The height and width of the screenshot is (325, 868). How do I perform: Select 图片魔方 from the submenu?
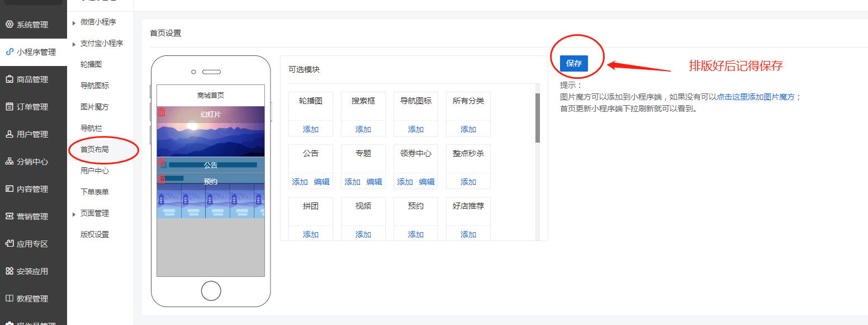click(94, 107)
